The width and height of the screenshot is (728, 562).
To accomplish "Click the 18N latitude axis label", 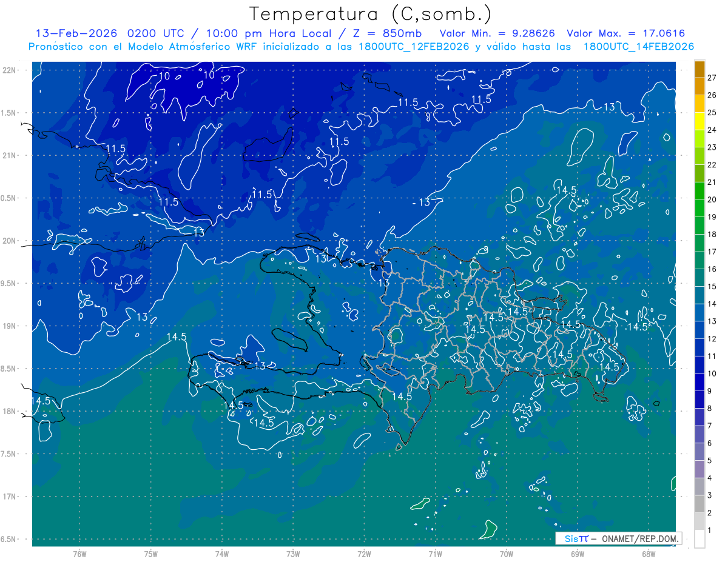I will pyautogui.click(x=10, y=411).
